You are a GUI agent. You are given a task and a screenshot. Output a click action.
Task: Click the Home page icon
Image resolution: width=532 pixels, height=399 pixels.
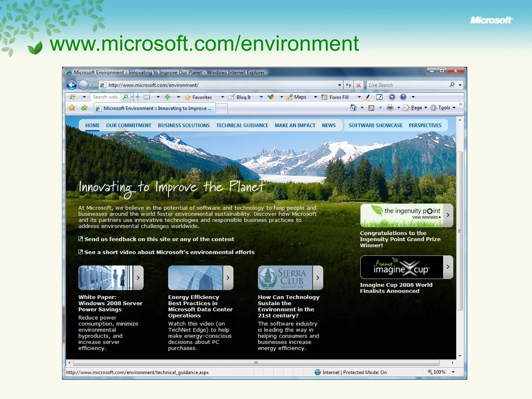[x=353, y=108]
